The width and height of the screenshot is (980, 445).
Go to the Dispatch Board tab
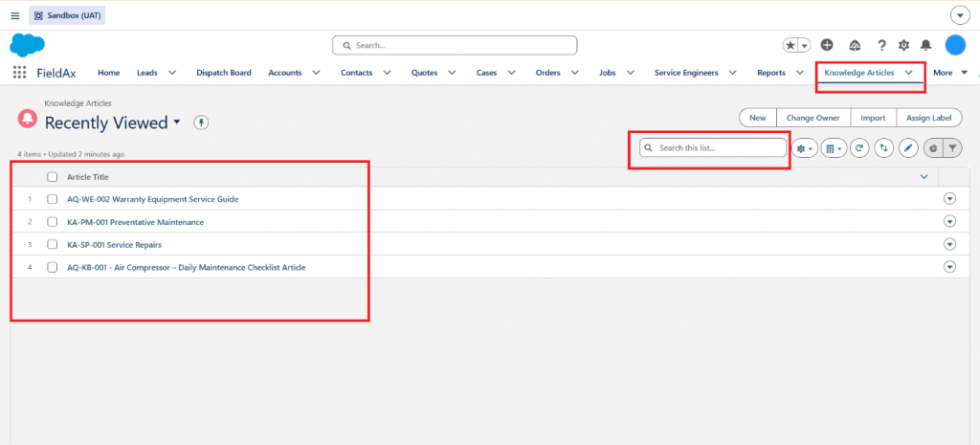click(224, 73)
